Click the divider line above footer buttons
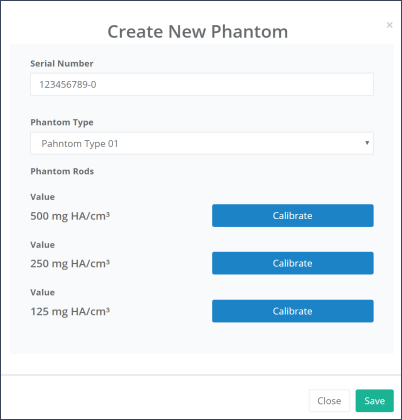Screen dimensions: 402x420 pyautogui.click(x=201, y=375)
